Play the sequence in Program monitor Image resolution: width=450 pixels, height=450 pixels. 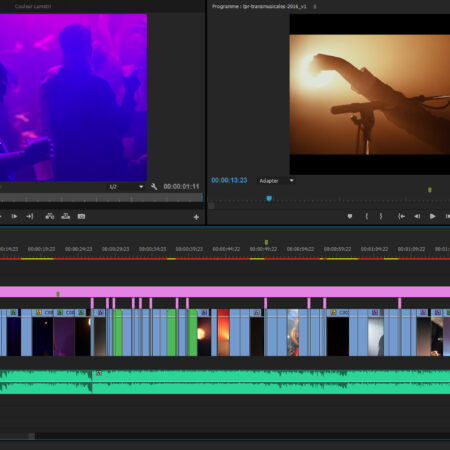pos(433,216)
